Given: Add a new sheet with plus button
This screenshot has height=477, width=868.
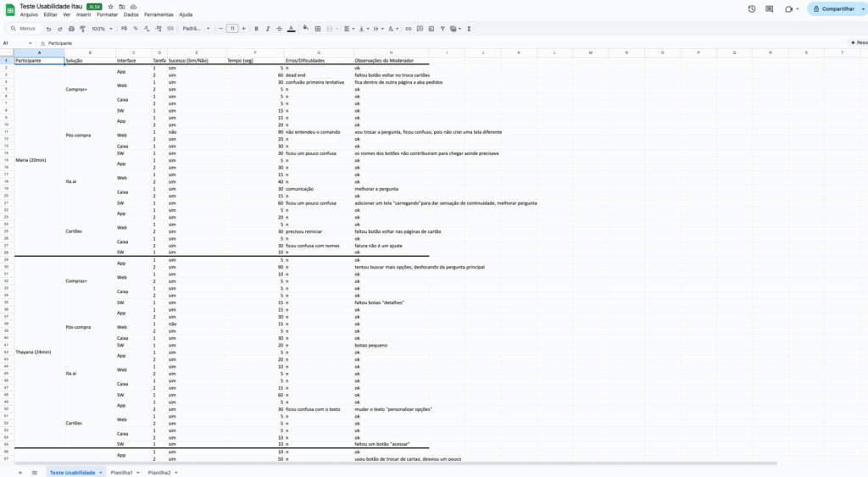Looking at the screenshot, I should (x=20, y=472).
